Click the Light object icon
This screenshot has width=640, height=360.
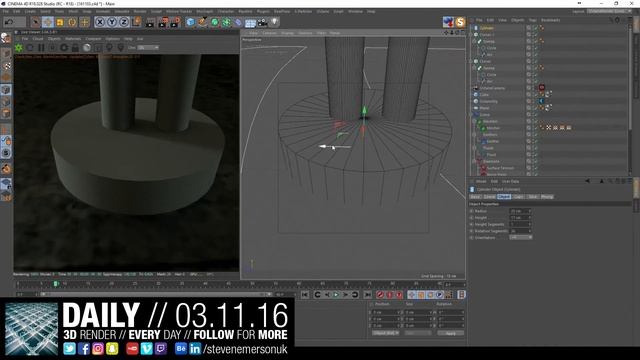click(275, 22)
